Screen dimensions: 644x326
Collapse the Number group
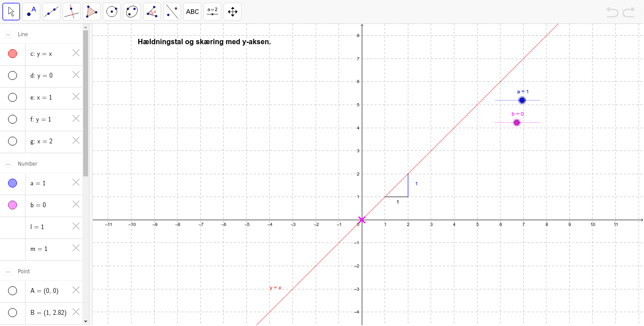pyautogui.click(x=8, y=164)
